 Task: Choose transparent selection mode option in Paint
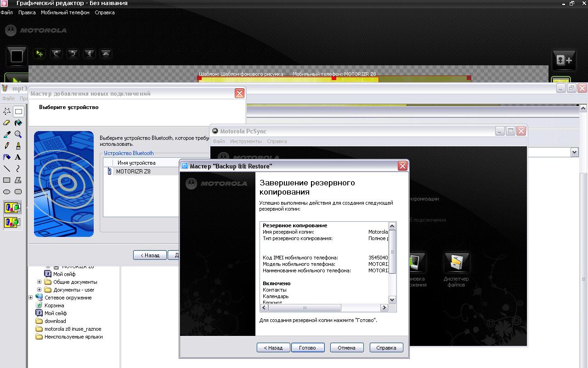(x=13, y=223)
